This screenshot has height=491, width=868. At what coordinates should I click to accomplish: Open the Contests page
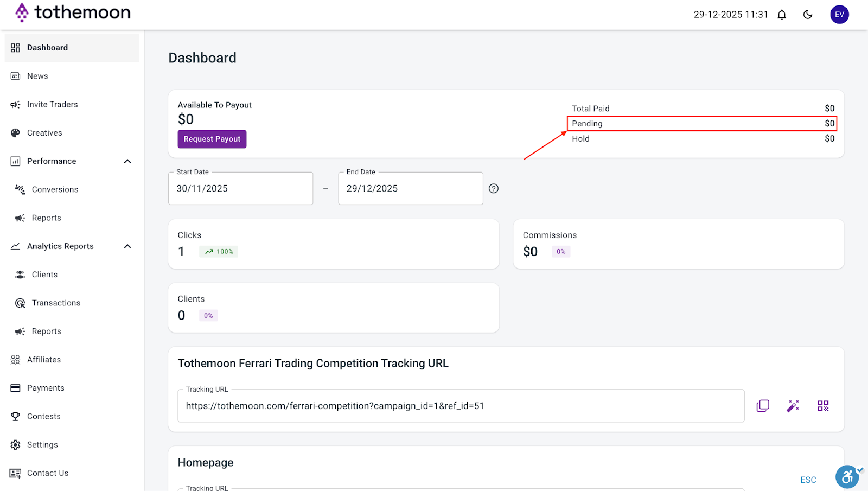(x=72, y=416)
